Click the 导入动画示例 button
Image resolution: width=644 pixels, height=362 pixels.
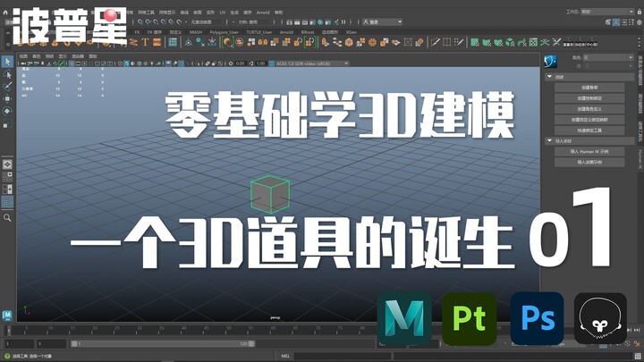589,162
